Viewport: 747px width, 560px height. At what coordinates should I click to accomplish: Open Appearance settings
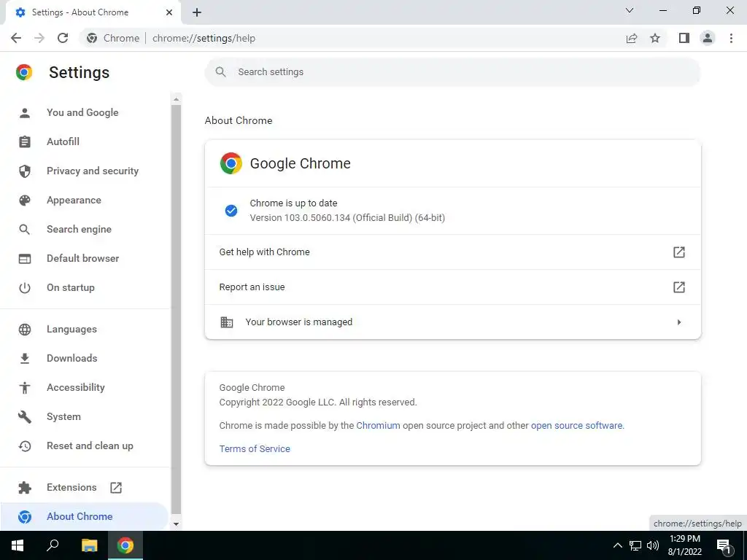[x=74, y=200]
